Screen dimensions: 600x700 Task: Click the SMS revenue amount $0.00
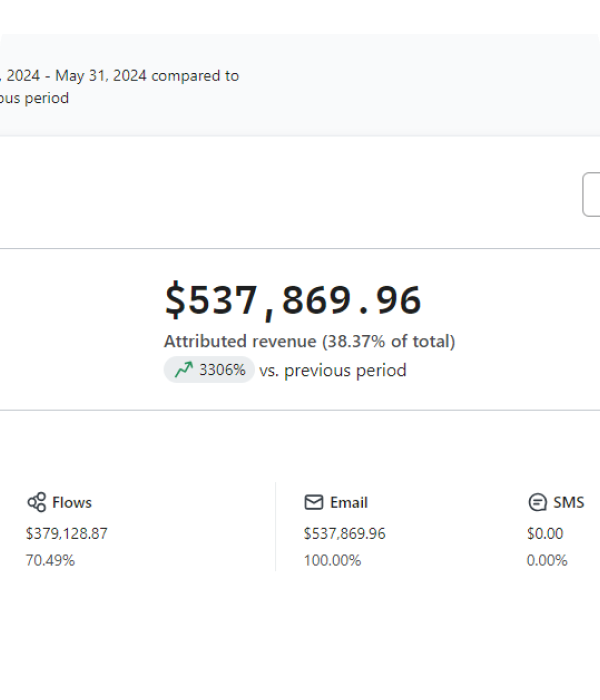(x=545, y=533)
